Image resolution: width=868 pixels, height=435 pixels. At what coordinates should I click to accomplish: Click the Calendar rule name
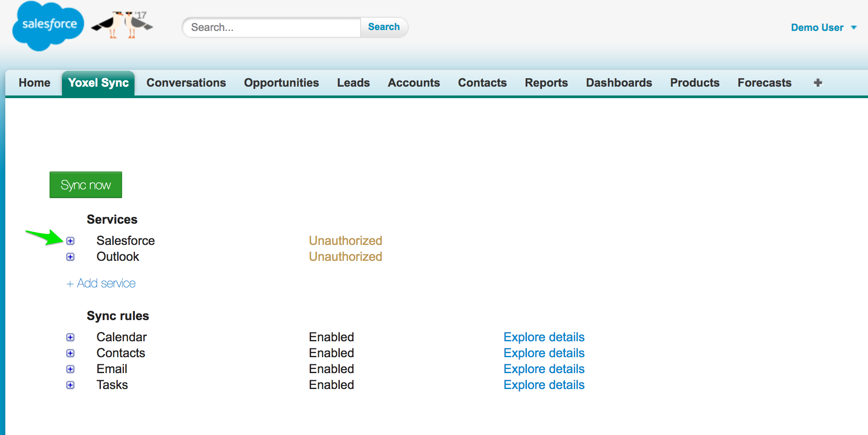(122, 337)
